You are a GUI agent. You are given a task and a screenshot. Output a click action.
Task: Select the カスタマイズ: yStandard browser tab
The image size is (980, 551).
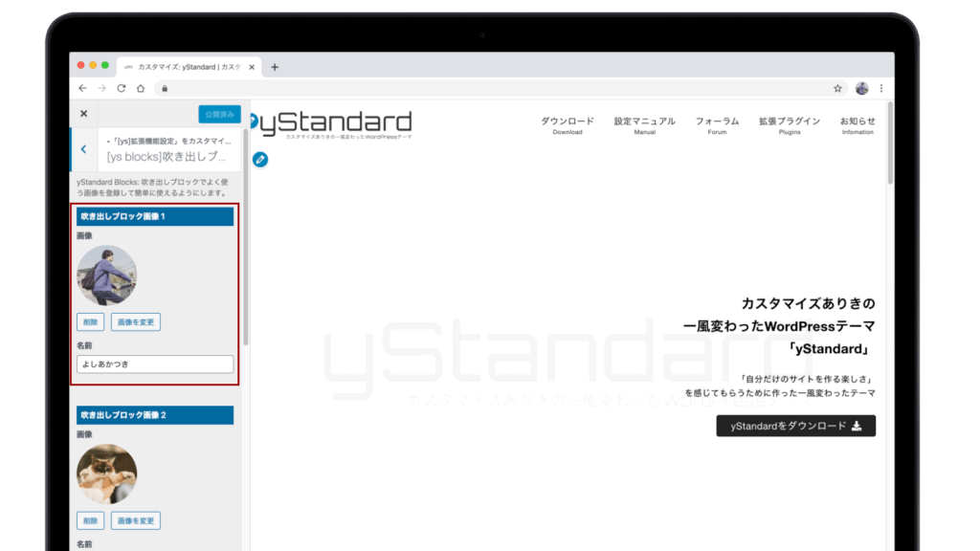(x=188, y=67)
